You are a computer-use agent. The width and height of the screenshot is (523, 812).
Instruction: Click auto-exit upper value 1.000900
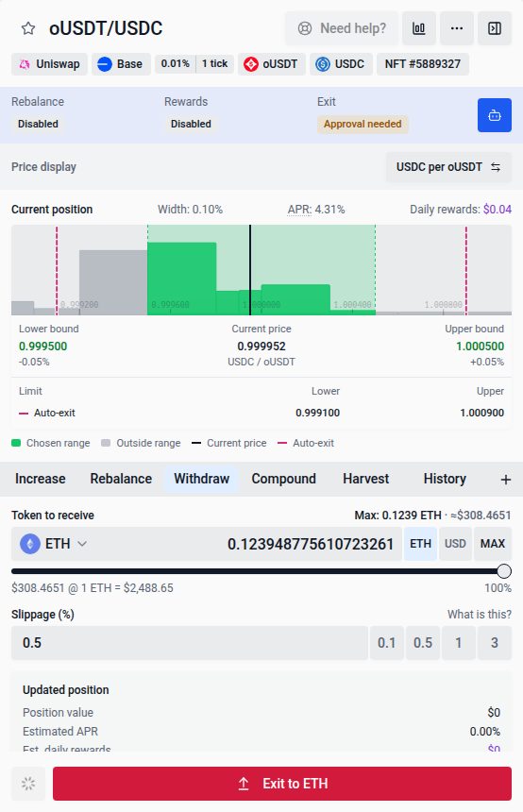(482, 413)
